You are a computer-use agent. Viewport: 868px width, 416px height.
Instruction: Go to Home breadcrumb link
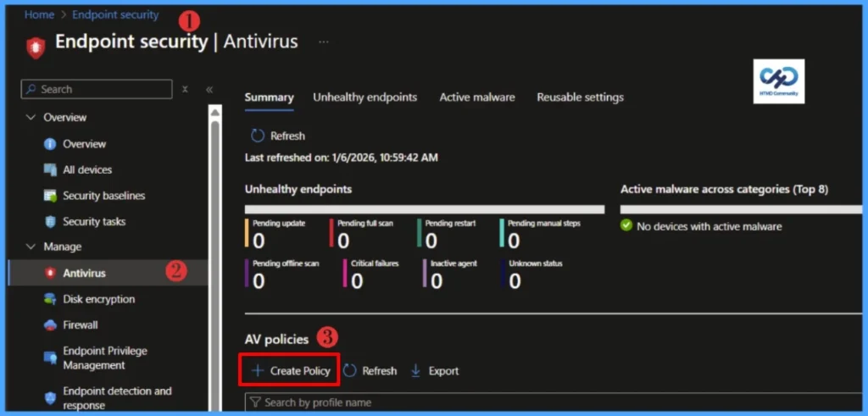(x=39, y=15)
